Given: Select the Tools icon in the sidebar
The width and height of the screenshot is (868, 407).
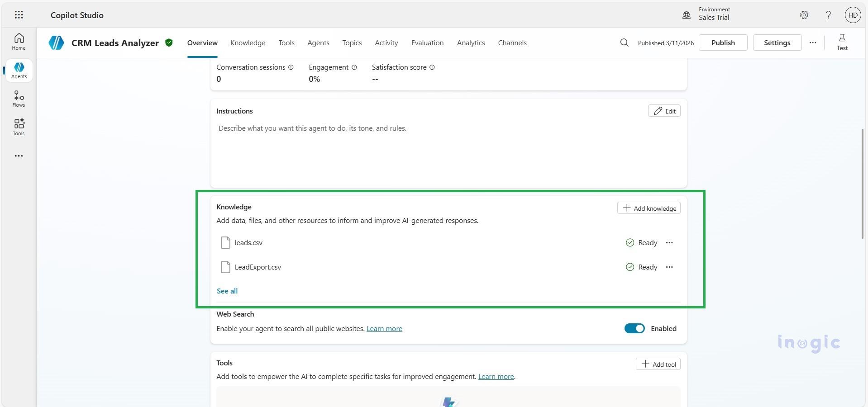Looking at the screenshot, I should (x=18, y=127).
